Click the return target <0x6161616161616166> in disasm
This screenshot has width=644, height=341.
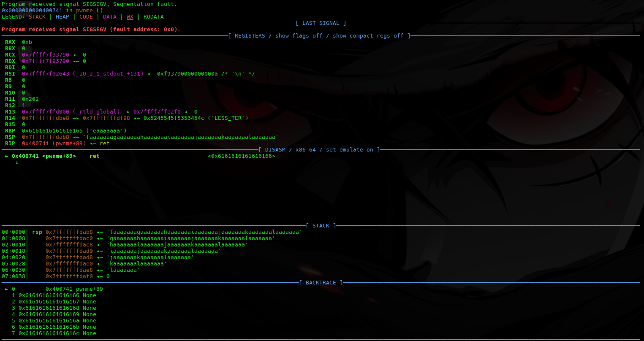click(x=242, y=156)
